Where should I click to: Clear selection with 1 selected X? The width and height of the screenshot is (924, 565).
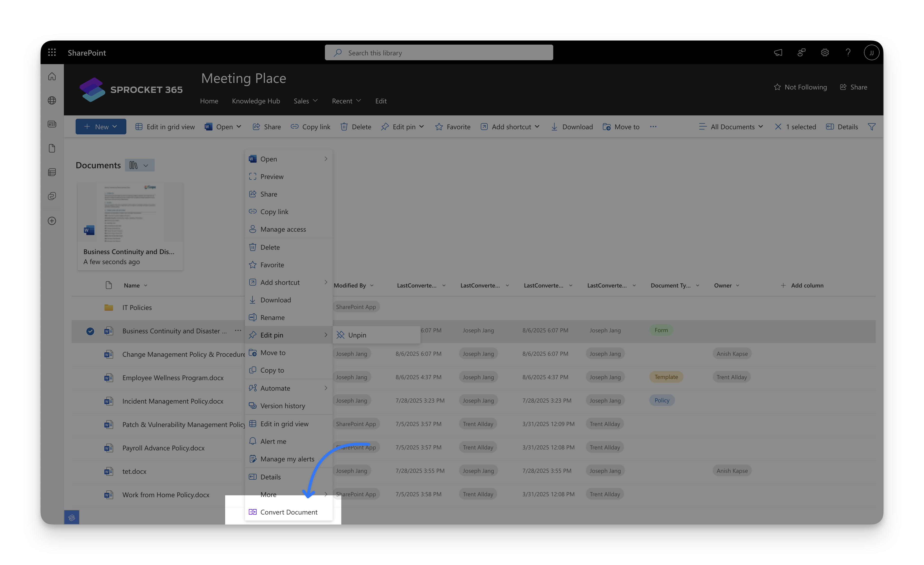click(778, 127)
